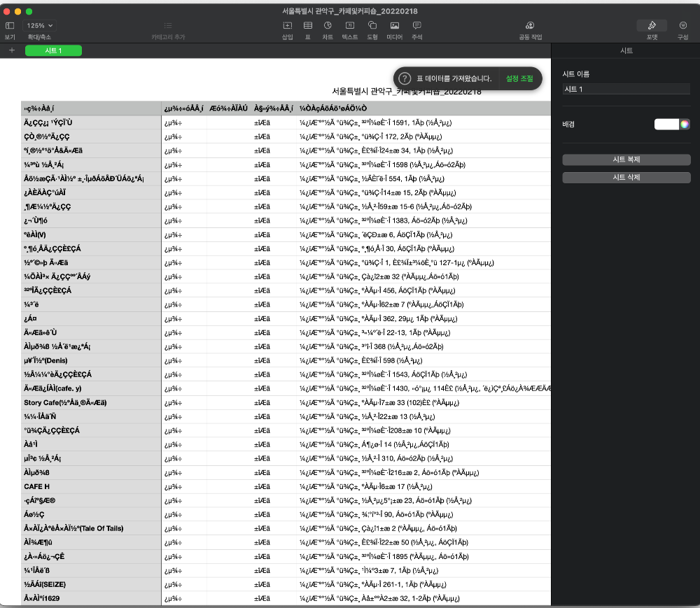Toggle the 포맷 (Format) sidebar
The height and width of the screenshot is (608, 700).
(x=652, y=25)
